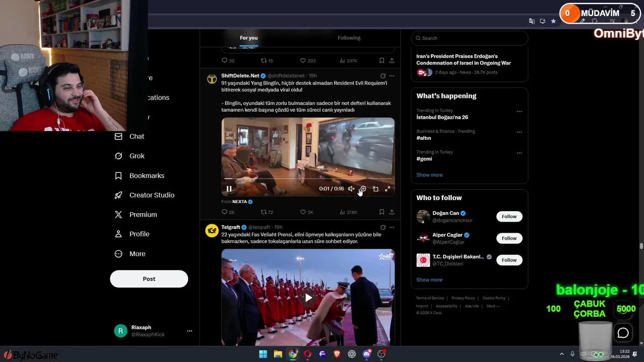Show more under Who to follow
Image resolution: width=644 pixels, height=362 pixels.
pos(429,280)
